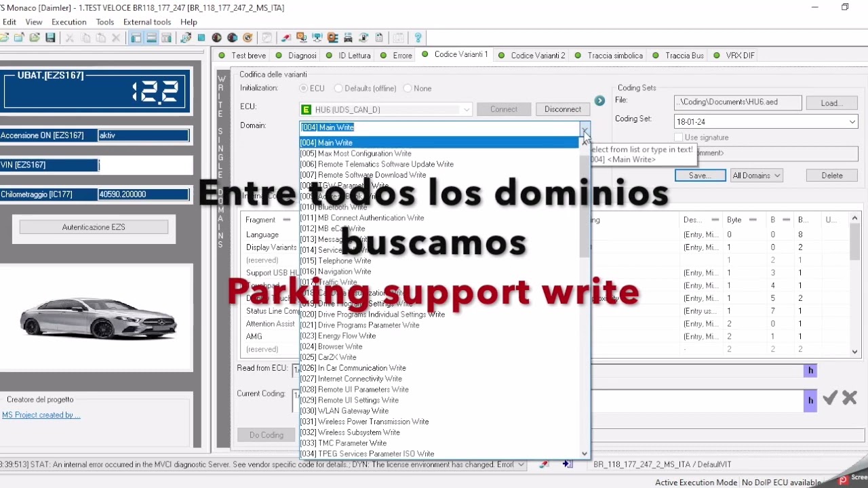Click the Save floppy disk toolbar icon
This screenshot has height=488, width=868.
coord(50,38)
